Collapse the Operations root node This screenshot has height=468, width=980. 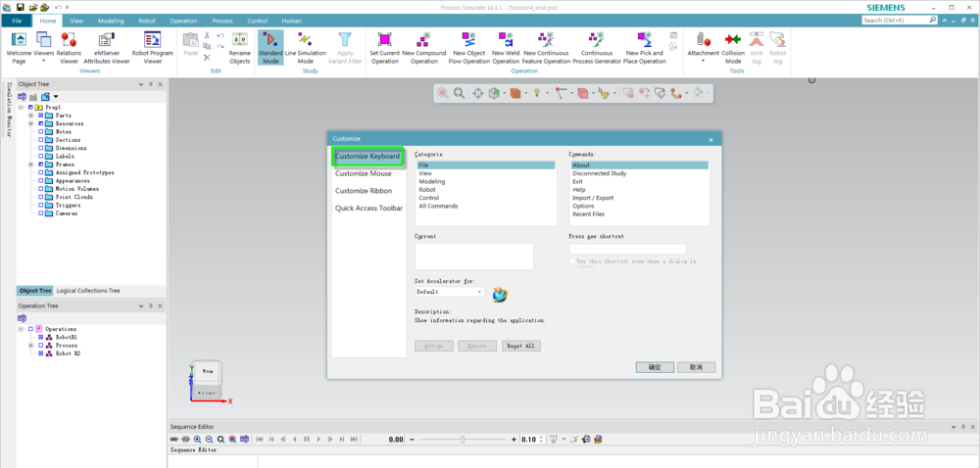21,329
